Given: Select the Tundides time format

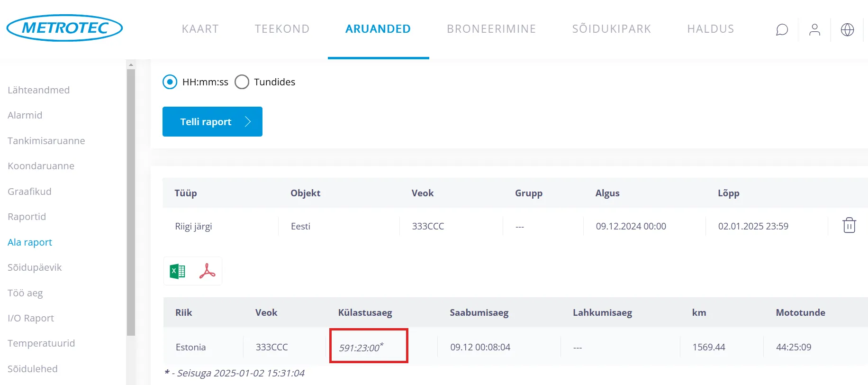Looking at the screenshot, I should [242, 82].
